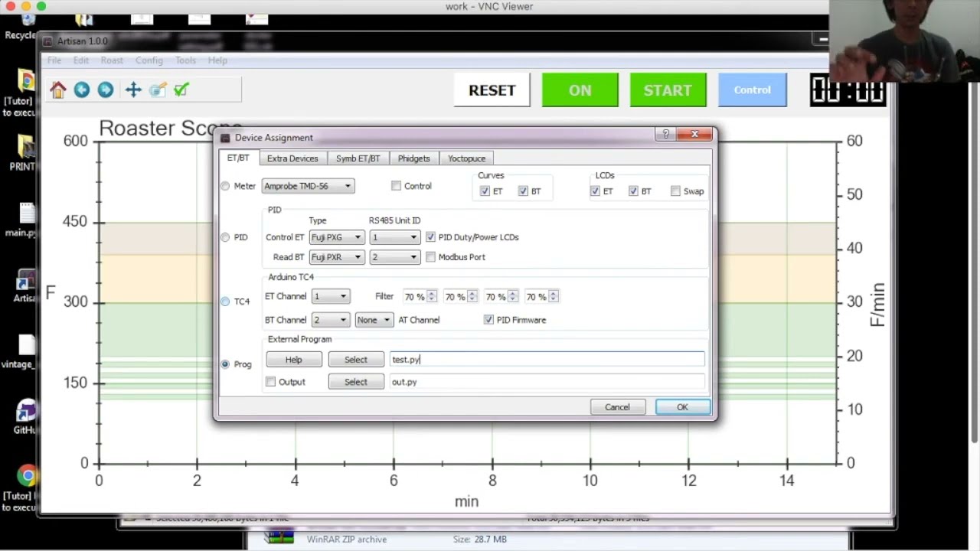Enable the Output checkbox
The width and height of the screenshot is (980, 551).
[x=270, y=382]
